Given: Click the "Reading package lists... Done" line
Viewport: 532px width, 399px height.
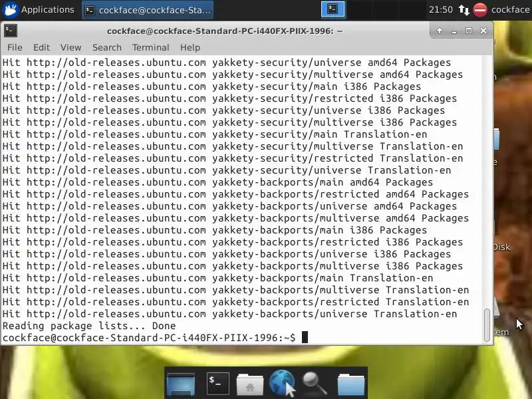Looking at the screenshot, I should click(x=89, y=326).
